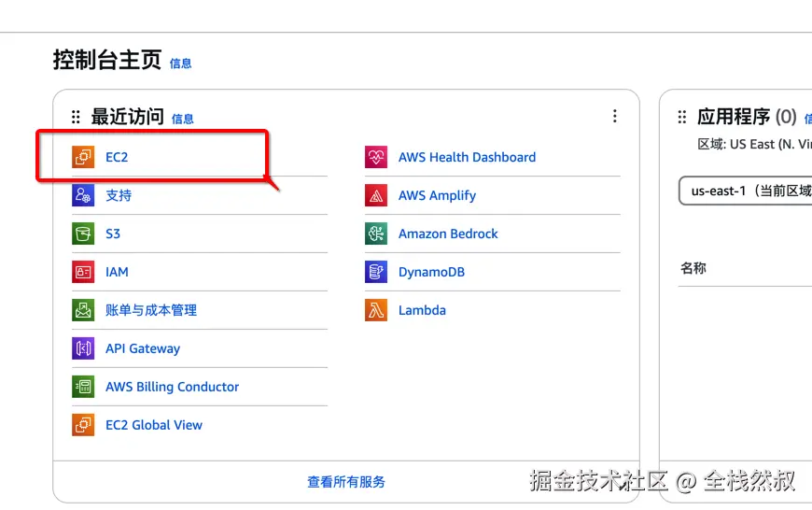
Task: Open the EC2 Global View link
Action: (x=154, y=425)
